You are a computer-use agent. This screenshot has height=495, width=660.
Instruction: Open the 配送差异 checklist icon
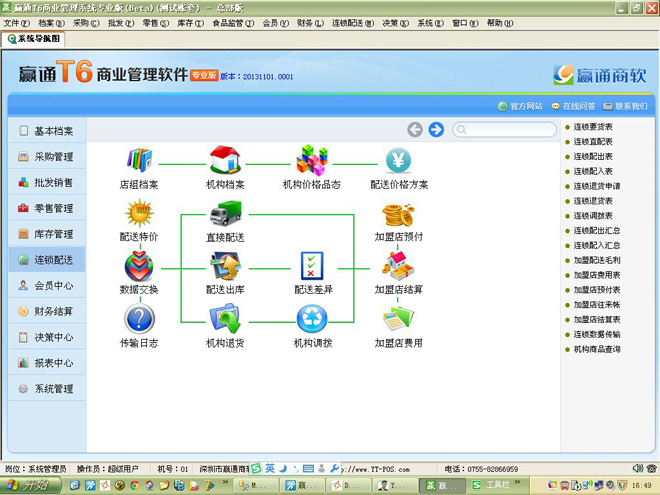pos(312,266)
